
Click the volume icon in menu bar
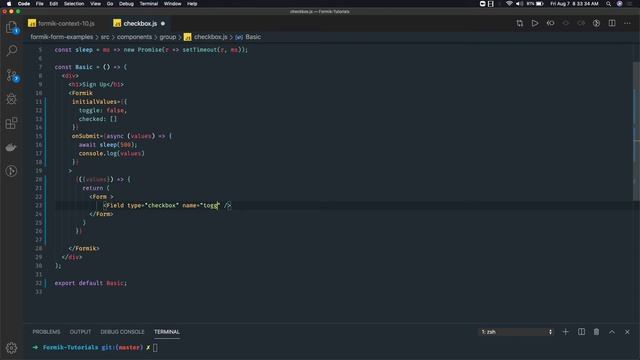point(519,4)
